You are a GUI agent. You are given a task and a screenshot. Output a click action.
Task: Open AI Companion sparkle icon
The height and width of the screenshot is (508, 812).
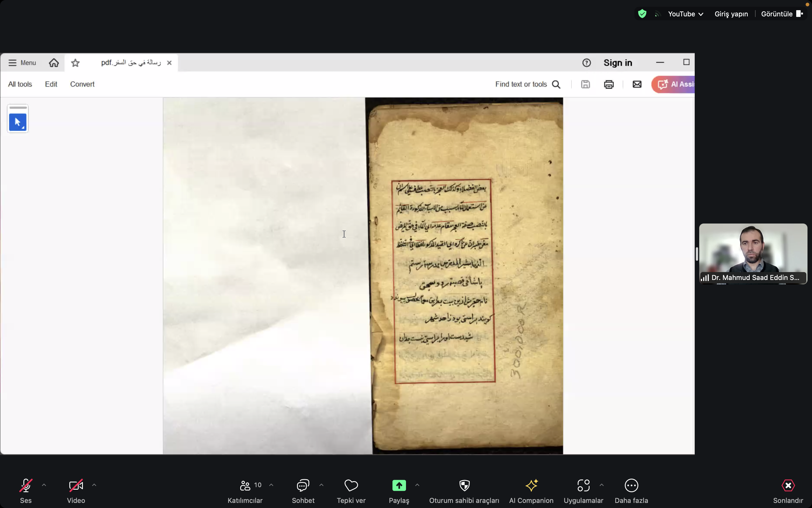coord(531,485)
